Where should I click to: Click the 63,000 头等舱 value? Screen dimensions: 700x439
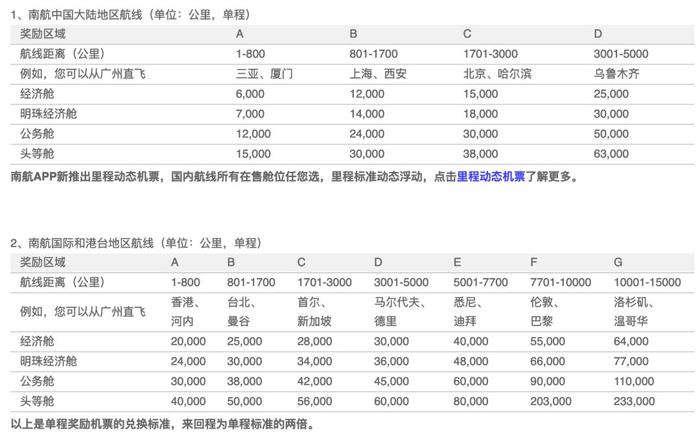[611, 154]
